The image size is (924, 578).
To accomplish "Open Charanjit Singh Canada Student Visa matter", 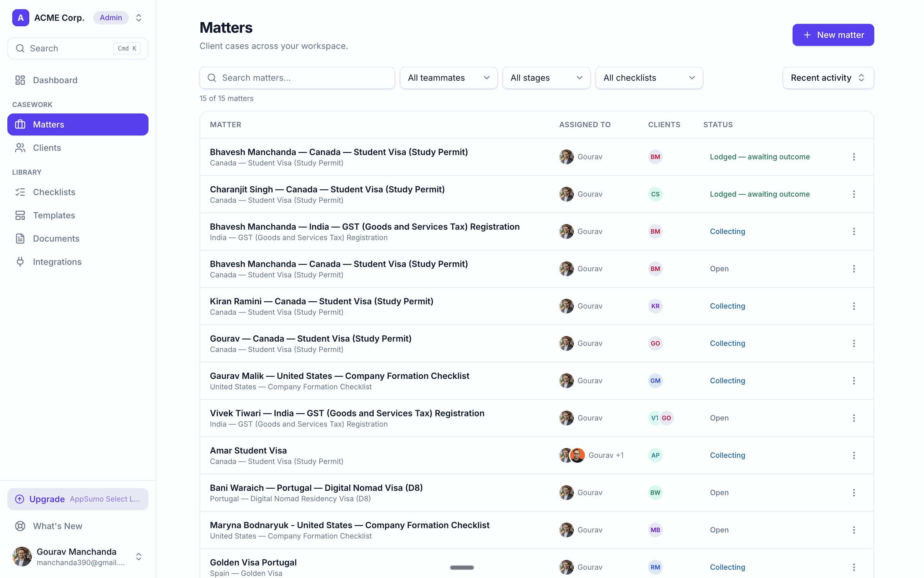I will click(327, 189).
